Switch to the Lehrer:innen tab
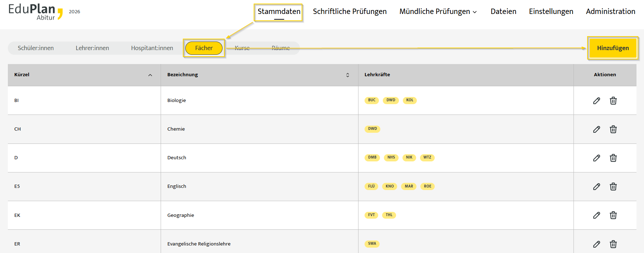 92,48
